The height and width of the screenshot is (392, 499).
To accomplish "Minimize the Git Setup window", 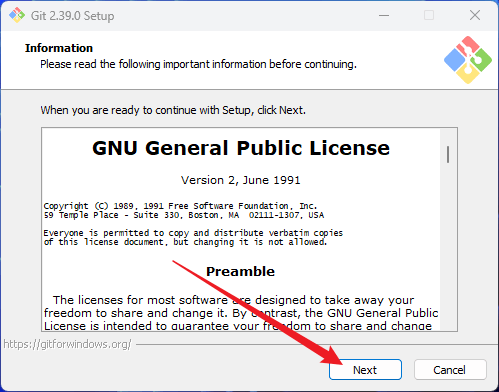I will (384, 15).
